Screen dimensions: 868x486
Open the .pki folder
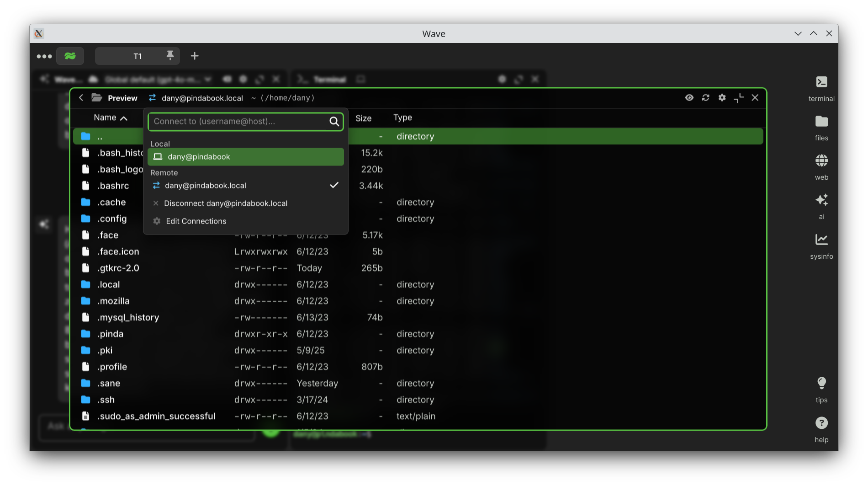(105, 350)
